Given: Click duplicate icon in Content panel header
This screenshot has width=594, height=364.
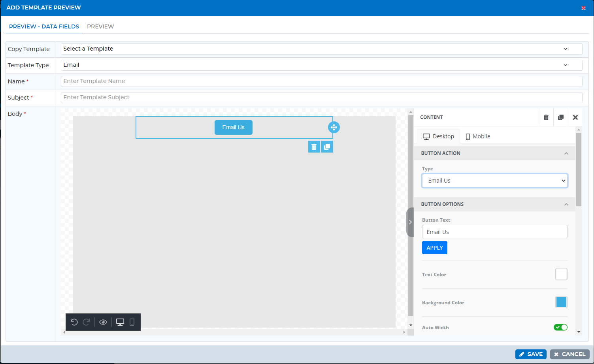Looking at the screenshot, I should (x=561, y=117).
